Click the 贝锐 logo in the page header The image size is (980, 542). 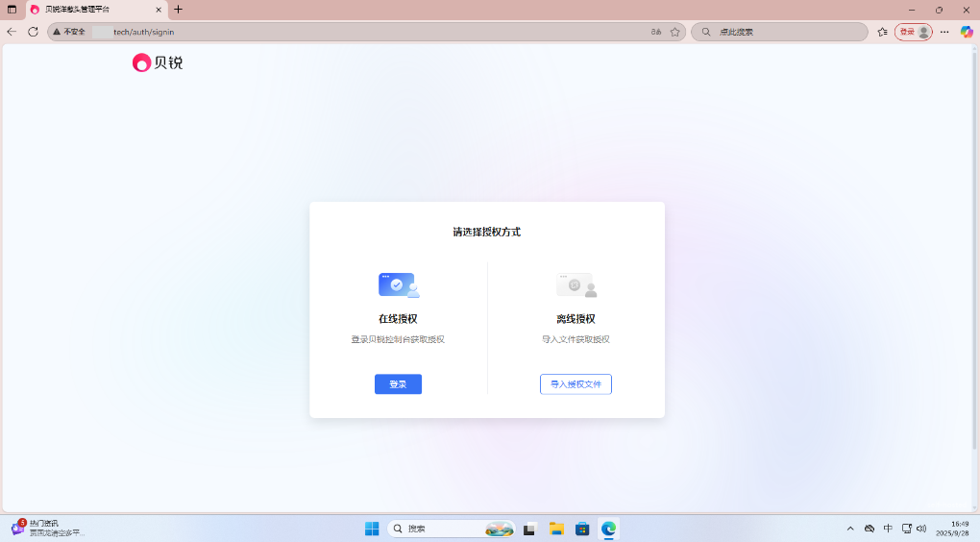coord(158,63)
